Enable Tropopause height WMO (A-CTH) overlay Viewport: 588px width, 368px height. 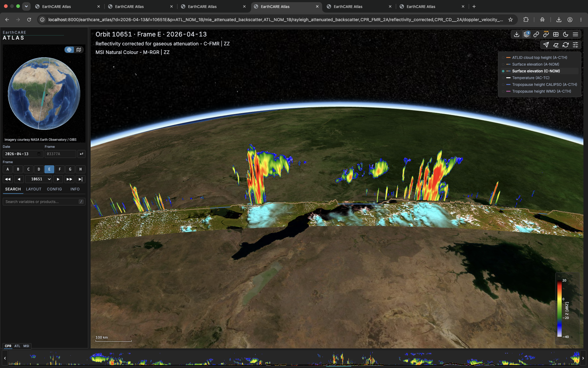tap(539, 91)
